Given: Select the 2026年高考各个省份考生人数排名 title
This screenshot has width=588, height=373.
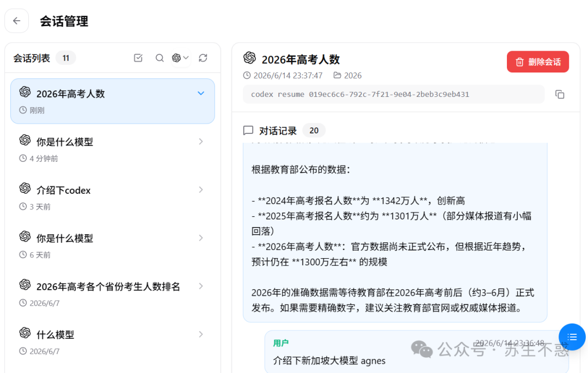Looking at the screenshot, I should [108, 287].
